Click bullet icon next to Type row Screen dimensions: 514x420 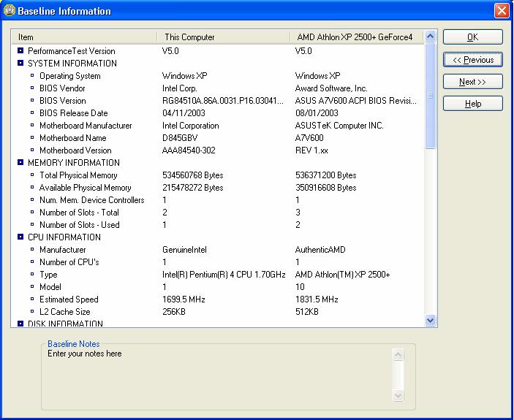coord(32,274)
